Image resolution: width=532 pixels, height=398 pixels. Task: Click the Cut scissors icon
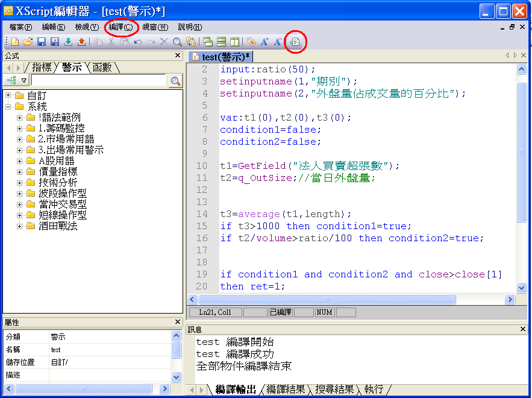(x=111, y=41)
